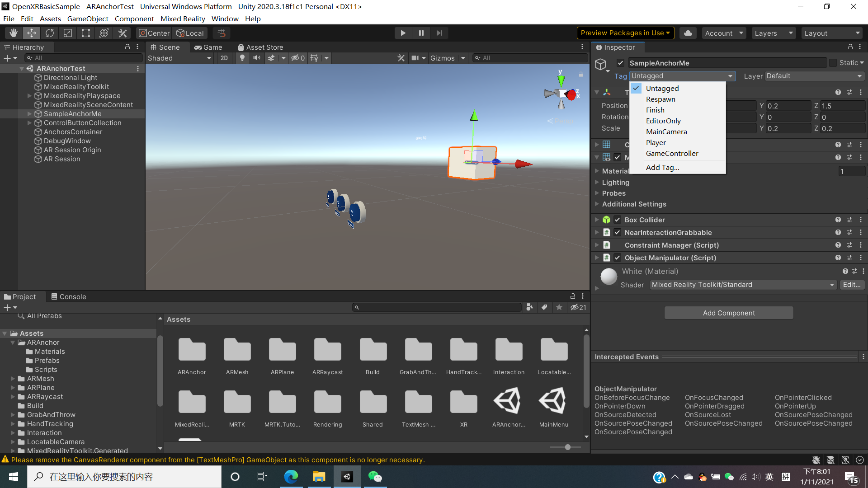Choose MainCamera tag option

tap(666, 131)
